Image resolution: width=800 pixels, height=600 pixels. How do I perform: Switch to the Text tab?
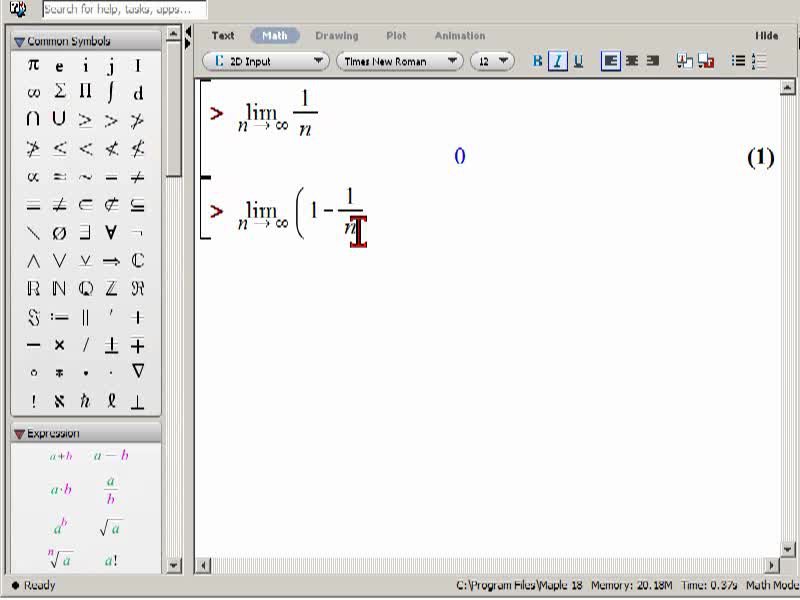pos(223,36)
